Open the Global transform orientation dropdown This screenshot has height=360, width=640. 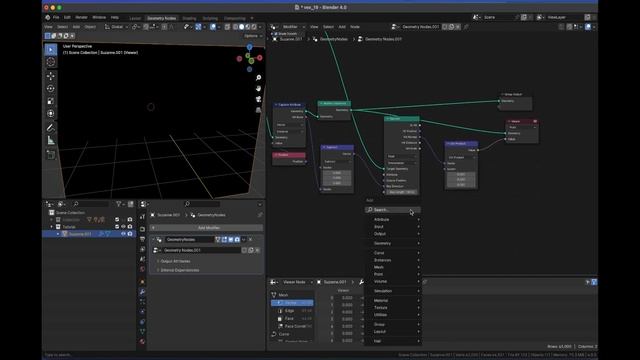116,27
